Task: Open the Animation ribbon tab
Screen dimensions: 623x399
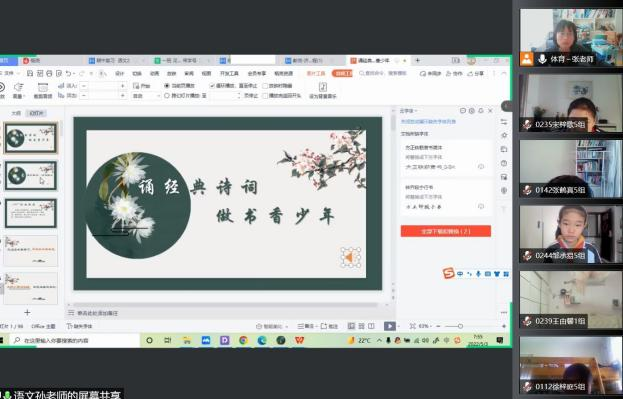Action: click(x=155, y=74)
